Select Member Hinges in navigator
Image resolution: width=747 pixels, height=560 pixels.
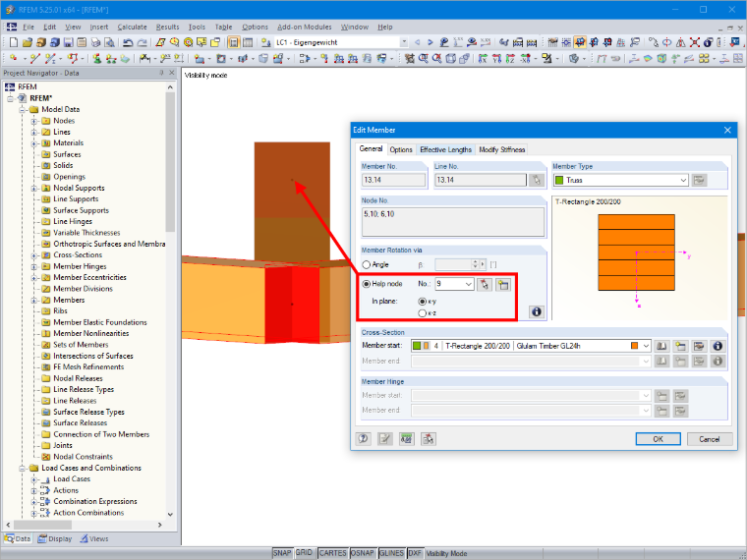point(80,266)
